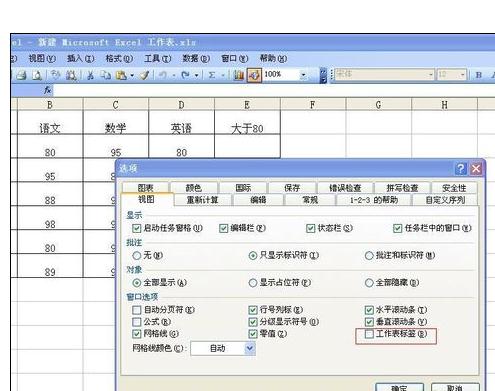Open the font size dropdown

coord(462,75)
